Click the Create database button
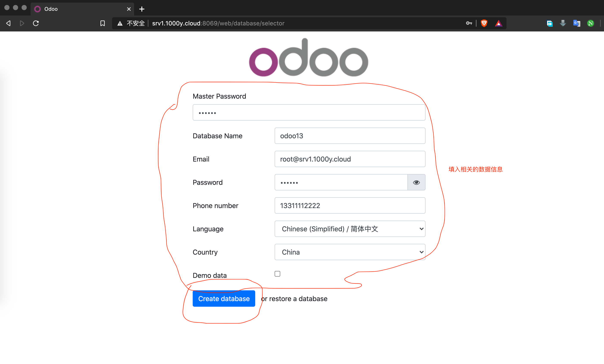 click(224, 299)
